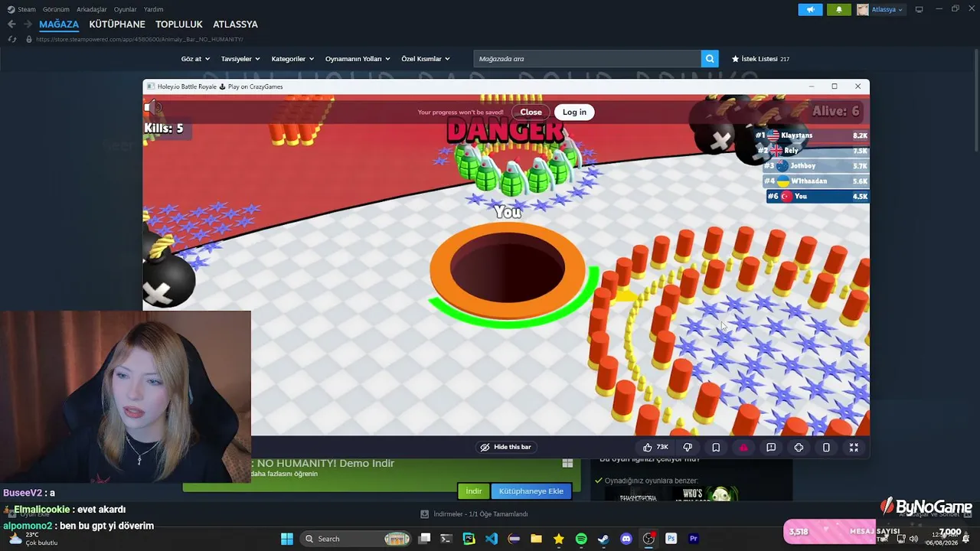Open Visual Studio Code from taskbar

tap(492, 539)
